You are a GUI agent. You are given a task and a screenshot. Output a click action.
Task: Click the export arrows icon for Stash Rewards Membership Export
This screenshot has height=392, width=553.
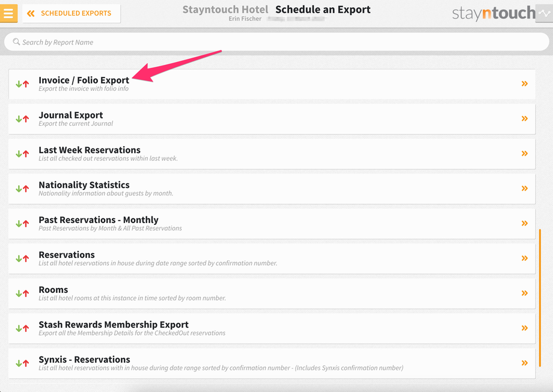pyautogui.click(x=22, y=328)
